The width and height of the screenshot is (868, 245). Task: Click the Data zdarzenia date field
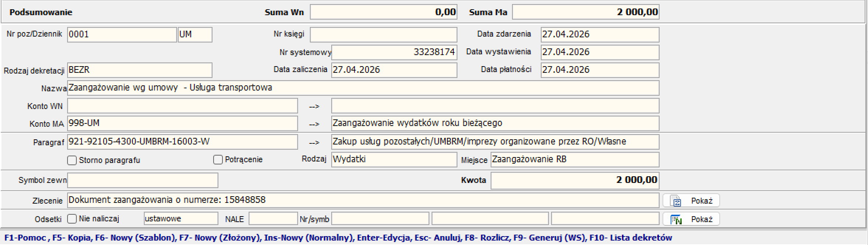click(600, 34)
